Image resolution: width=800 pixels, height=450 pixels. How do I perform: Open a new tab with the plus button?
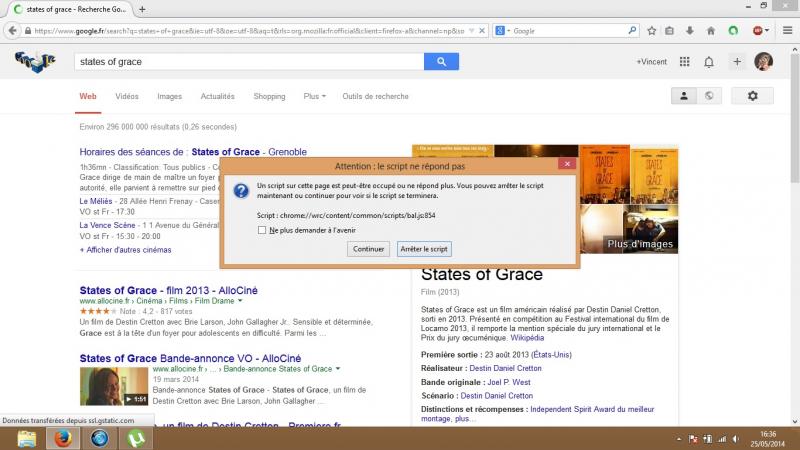tap(142, 9)
